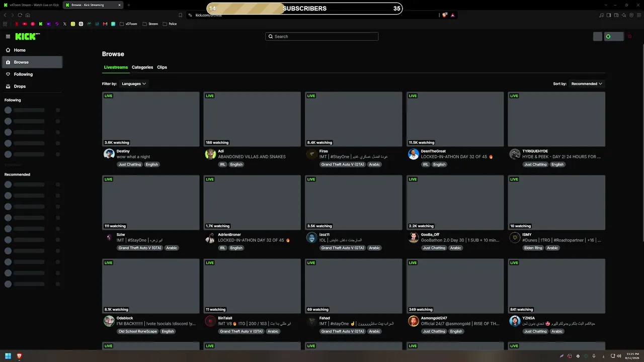The width and height of the screenshot is (644, 362).
Task: Open the 'ABANDONED VILLAS AND SNAKES' stream title
Action: point(252,157)
